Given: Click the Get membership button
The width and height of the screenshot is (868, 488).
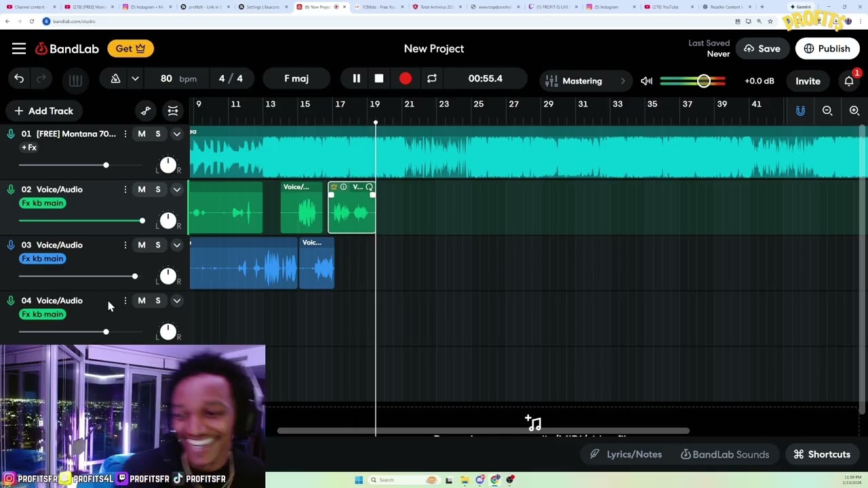Looking at the screenshot, I should (x=130, y=49).
